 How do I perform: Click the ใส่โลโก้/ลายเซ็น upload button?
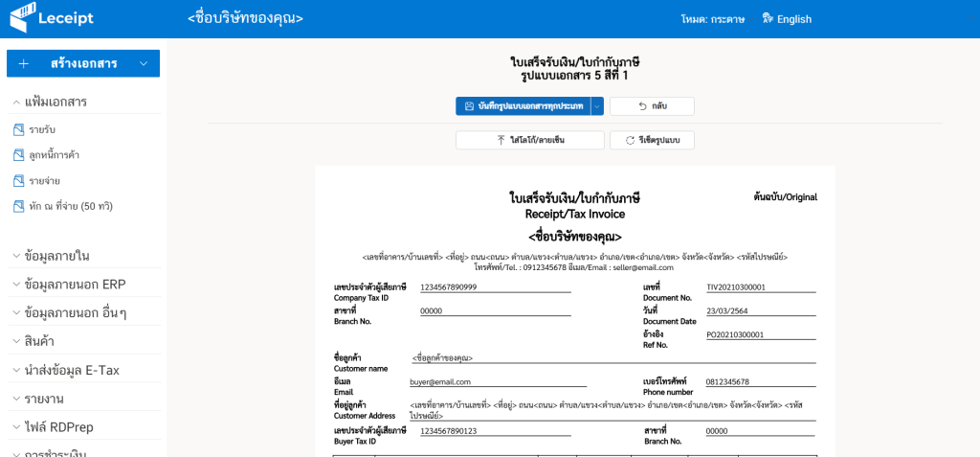pos(529,140)
